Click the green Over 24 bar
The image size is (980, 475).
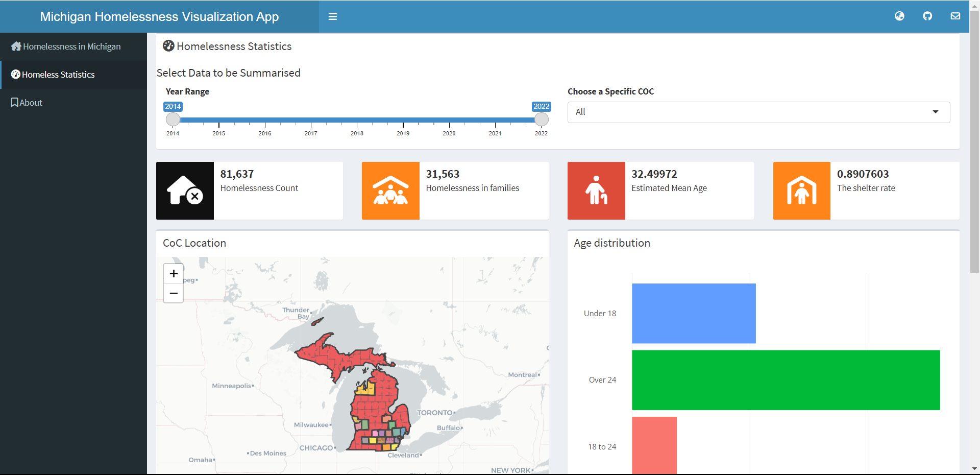[x=786, y=380]
